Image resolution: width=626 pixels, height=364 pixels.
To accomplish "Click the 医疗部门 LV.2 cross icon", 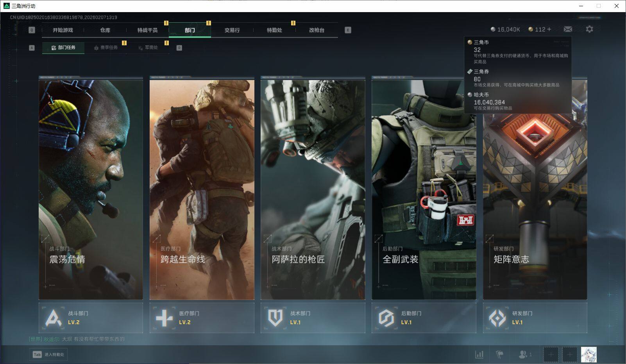I will [x=164, y=318].
